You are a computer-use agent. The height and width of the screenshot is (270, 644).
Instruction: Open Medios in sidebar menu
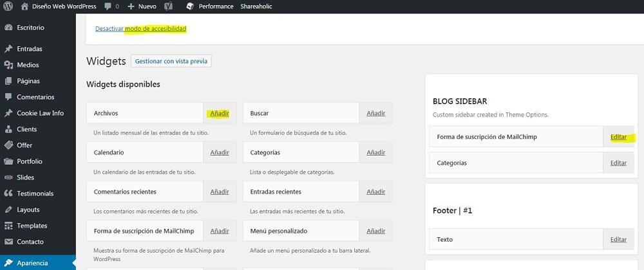click(x=28, y=65)
